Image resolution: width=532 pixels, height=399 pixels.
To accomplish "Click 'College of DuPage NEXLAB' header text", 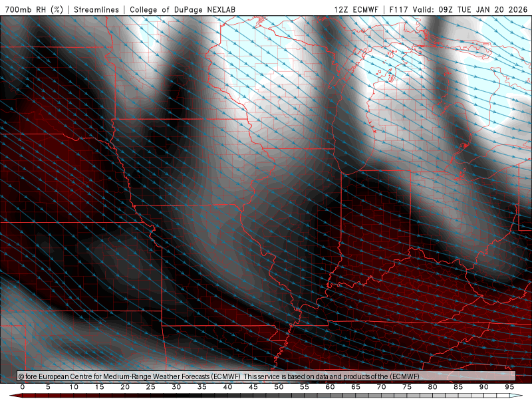I will (182, 9).
